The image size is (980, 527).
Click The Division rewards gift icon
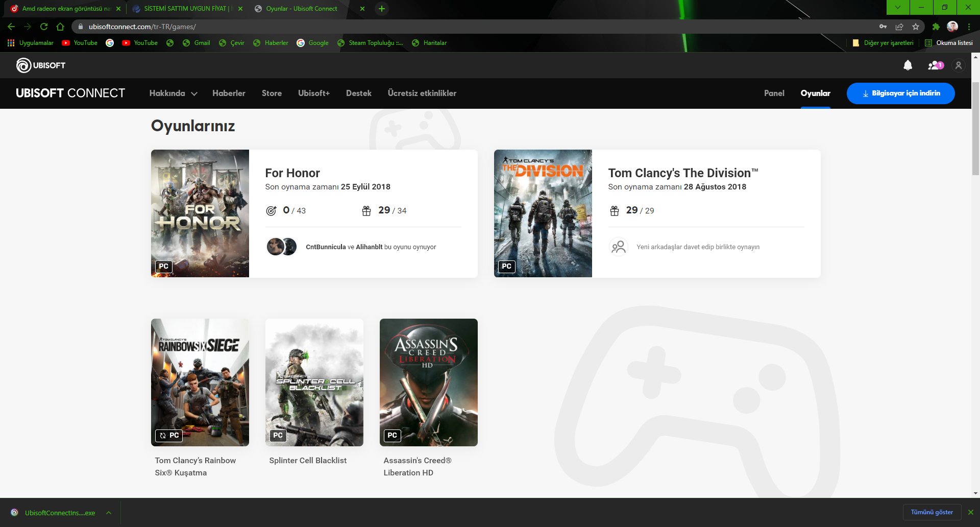click(615, 211)
